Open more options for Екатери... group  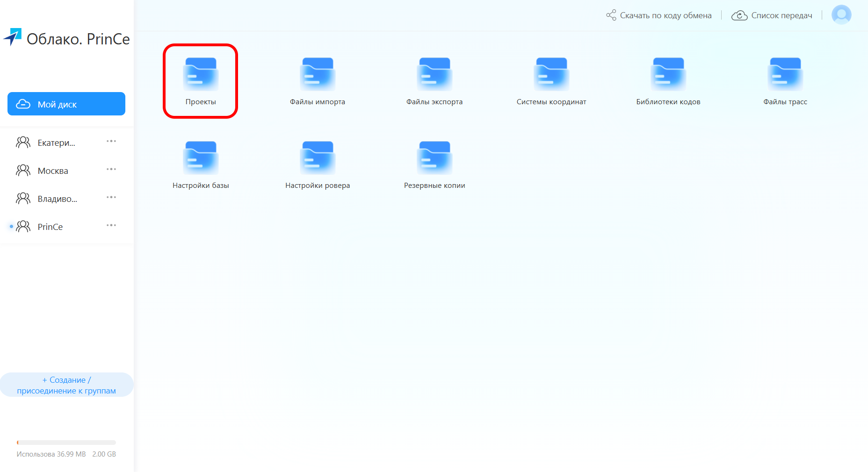[111, 141]
